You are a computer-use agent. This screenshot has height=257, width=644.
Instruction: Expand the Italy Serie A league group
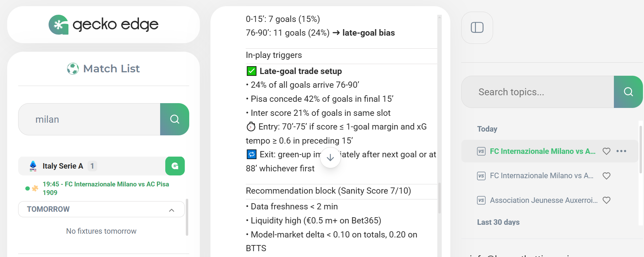63,166
